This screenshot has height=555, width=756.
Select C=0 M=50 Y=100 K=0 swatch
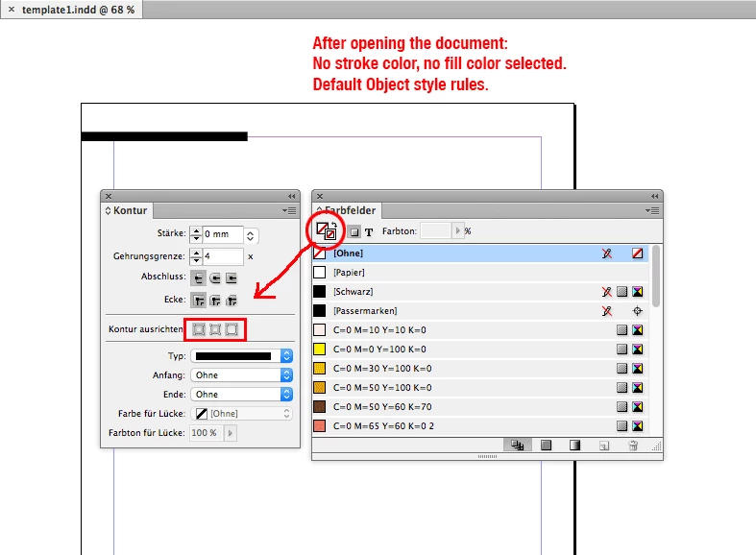480,388
